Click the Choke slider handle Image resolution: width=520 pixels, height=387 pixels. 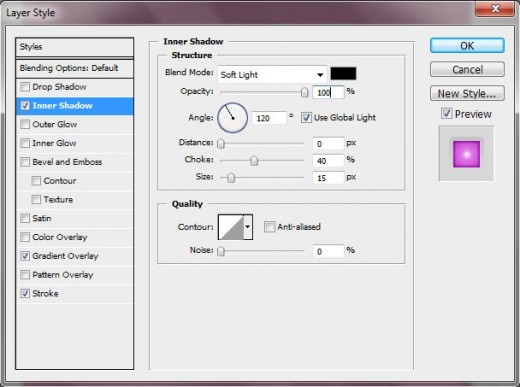coord(254,161)
